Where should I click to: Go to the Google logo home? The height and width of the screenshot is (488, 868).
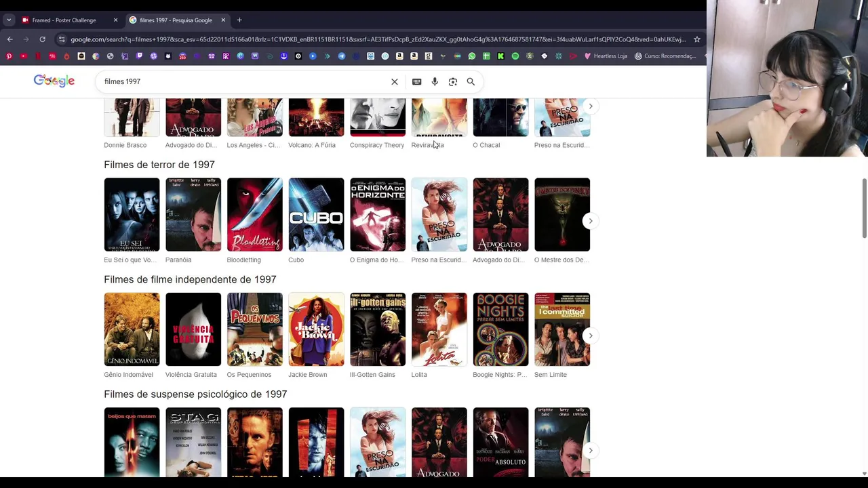54,81
